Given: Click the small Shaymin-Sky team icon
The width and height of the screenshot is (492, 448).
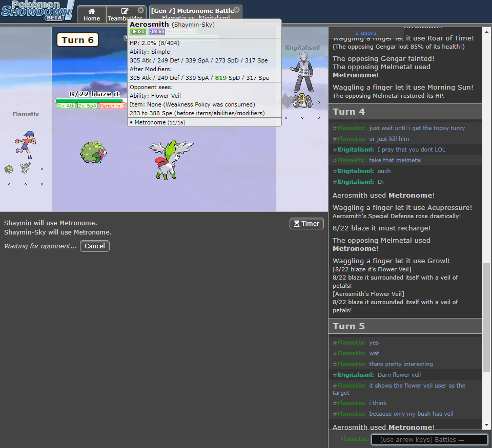Looking at the screenshot, I should [x=26, y=168].
